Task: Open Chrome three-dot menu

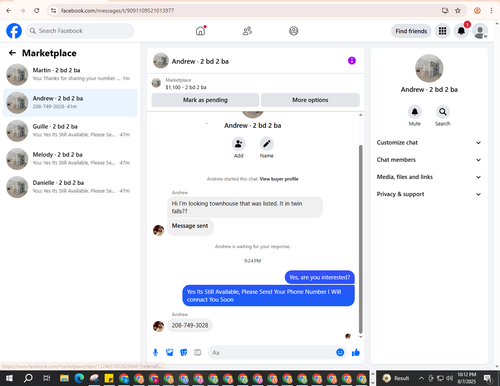Action: pyautogui.click(x=491, y=11)
